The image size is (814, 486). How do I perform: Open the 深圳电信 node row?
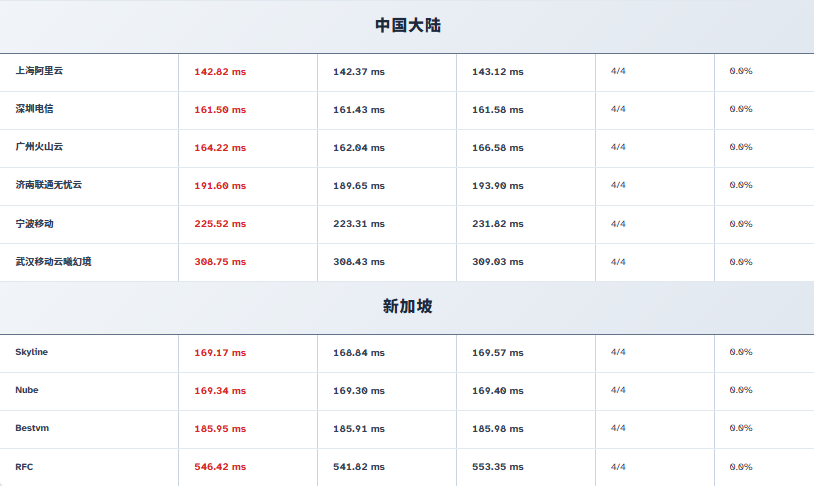point(34,109)
